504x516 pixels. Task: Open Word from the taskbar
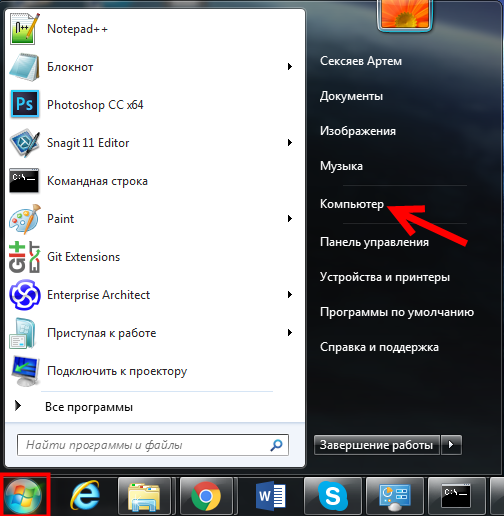(x=271, y=496)
